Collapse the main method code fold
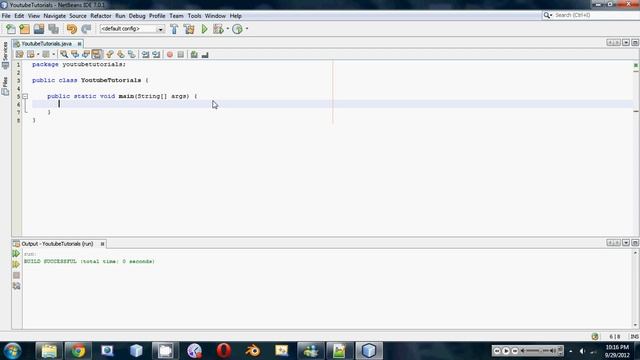 point(25,96)
